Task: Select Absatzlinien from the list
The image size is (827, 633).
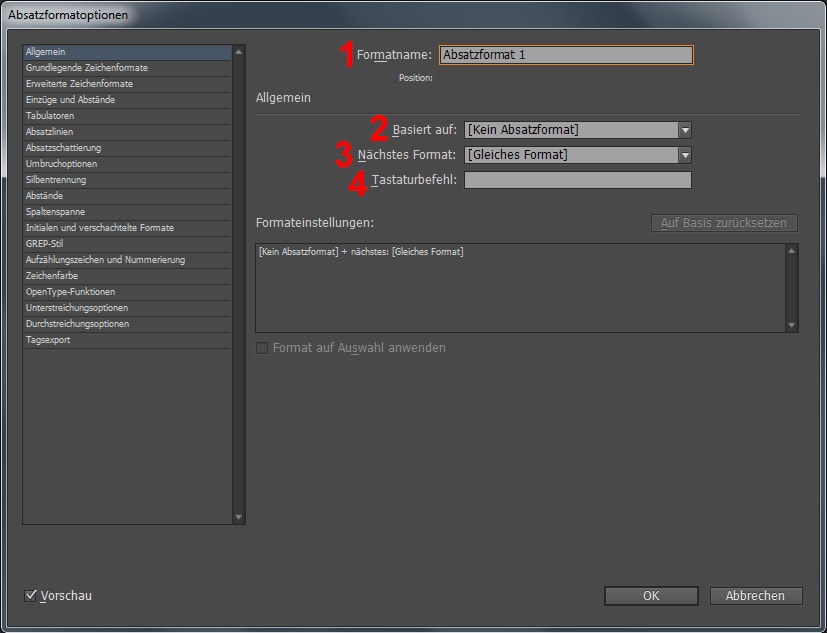Action: click(x=49, y=132)
